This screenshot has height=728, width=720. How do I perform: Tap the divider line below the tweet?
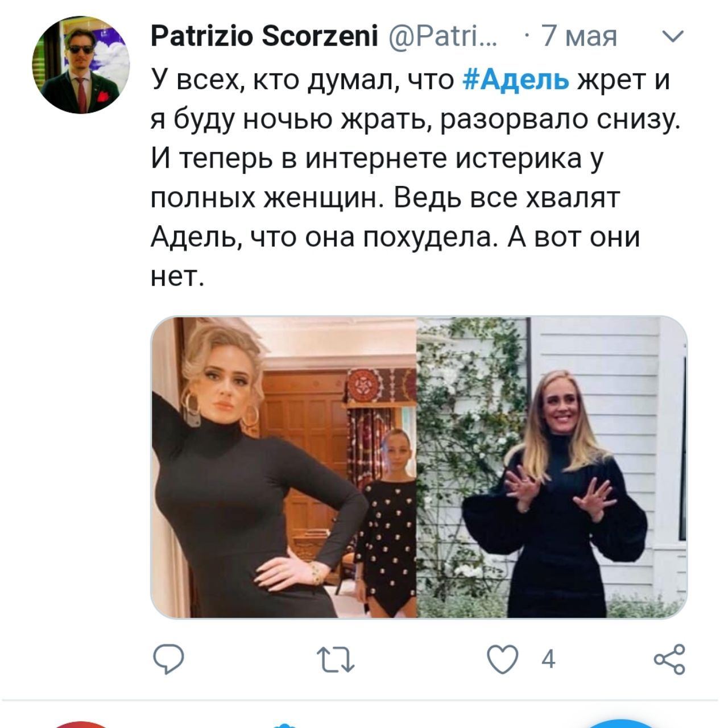pos(360,700)
